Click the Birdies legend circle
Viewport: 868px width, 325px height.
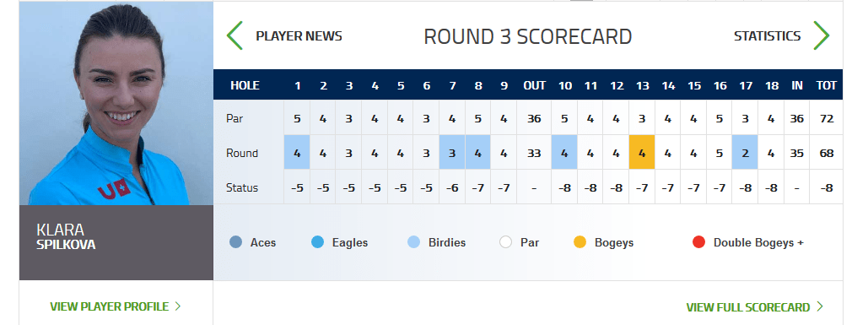coord(413,242)
